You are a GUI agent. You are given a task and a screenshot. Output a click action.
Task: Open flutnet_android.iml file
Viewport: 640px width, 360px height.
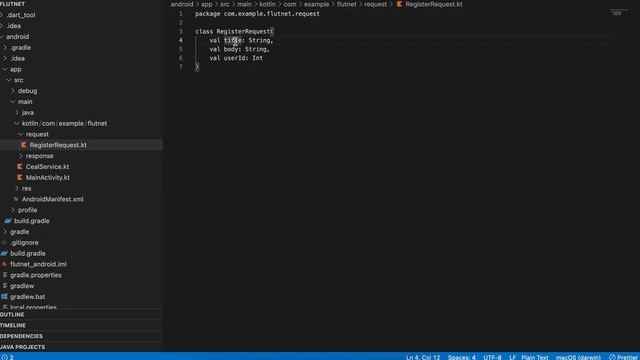(x=38, y=264)
